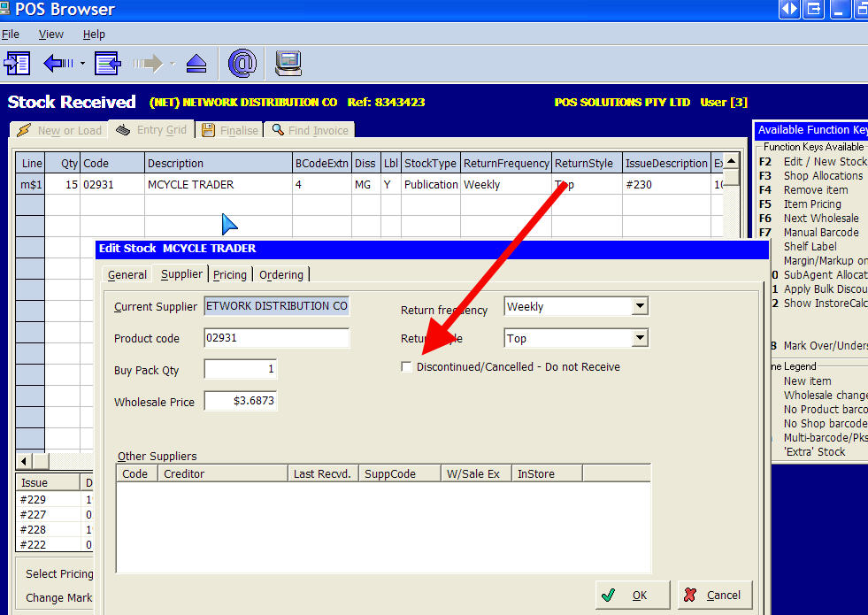Tick Discontinued/Cancelled - Do not Receive checkbox
868x615 pixels.
406,367
